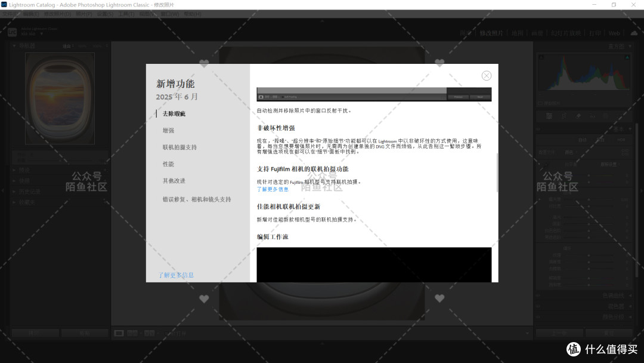This screenshot has height=363, width=644.
Task: Expand the 收藏夹 panel
Action: (14, 202)
